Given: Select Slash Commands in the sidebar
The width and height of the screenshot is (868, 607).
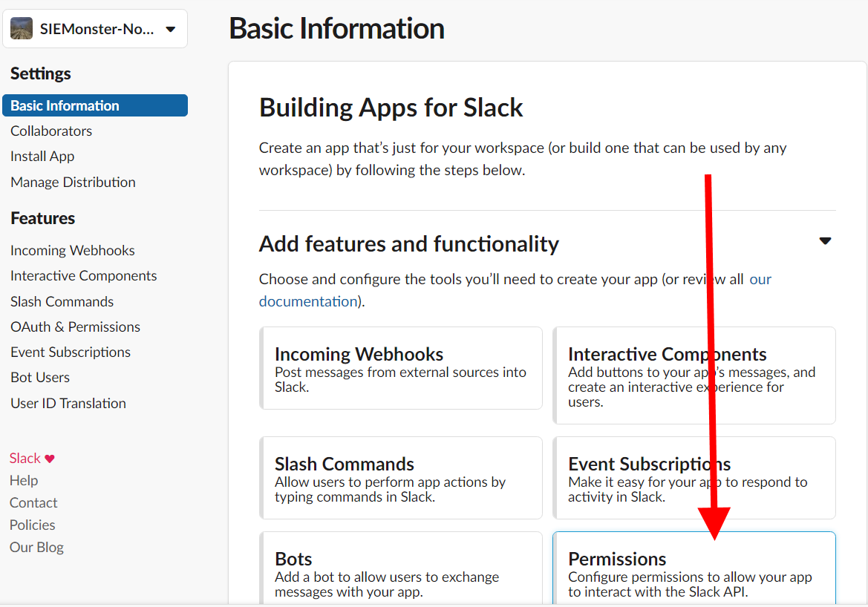Looking at the screenshot, I should [62, 301].
